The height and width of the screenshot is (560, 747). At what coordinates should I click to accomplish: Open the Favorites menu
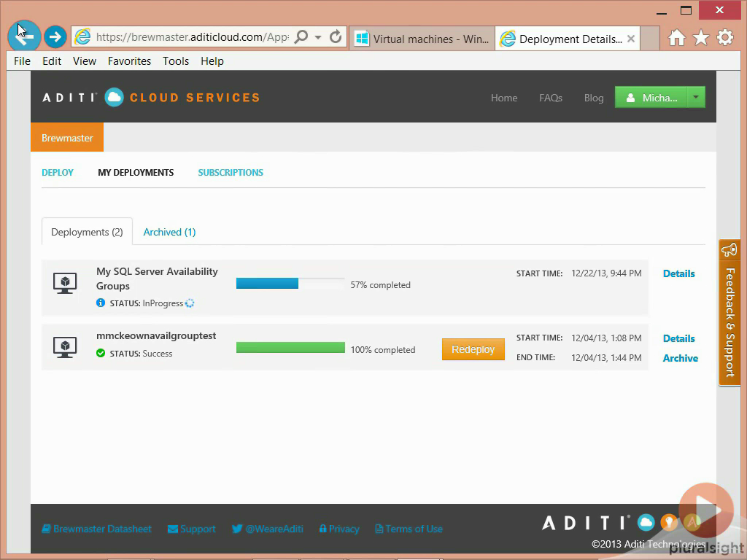coord(129,61)
